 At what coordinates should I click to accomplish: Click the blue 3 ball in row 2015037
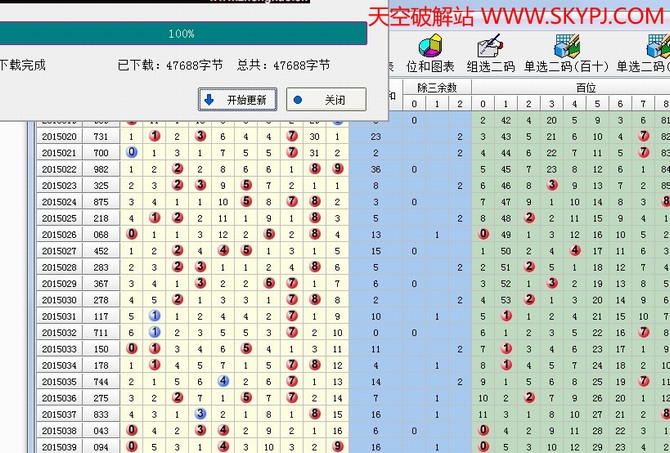(x=200, y=414)
